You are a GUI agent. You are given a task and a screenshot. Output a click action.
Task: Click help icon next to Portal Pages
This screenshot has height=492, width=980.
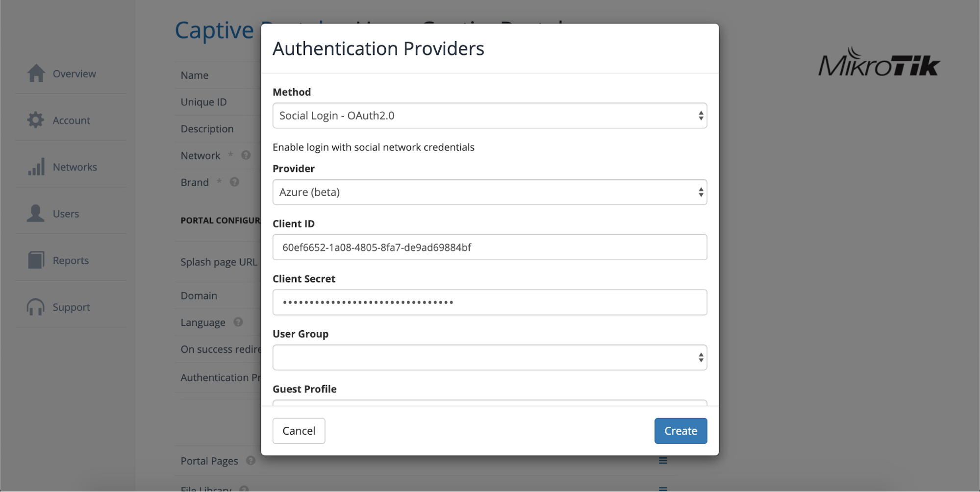(251, 461)
